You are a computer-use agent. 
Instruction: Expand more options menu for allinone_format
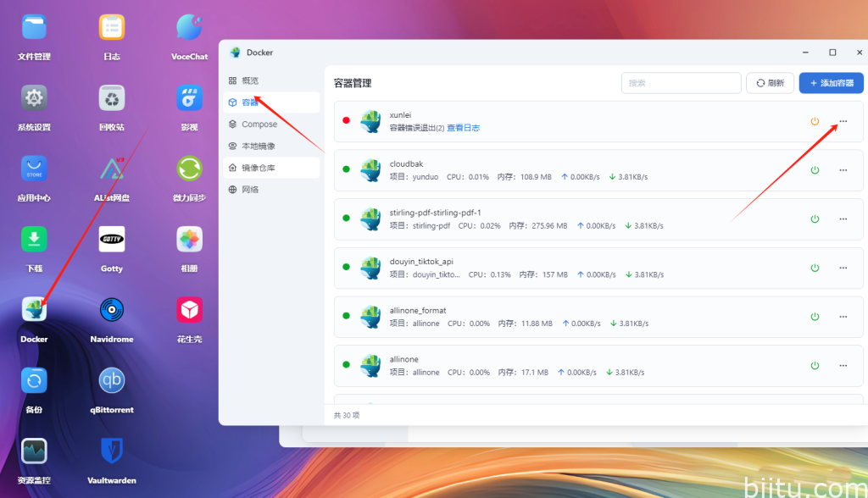[x=843, y=317]
